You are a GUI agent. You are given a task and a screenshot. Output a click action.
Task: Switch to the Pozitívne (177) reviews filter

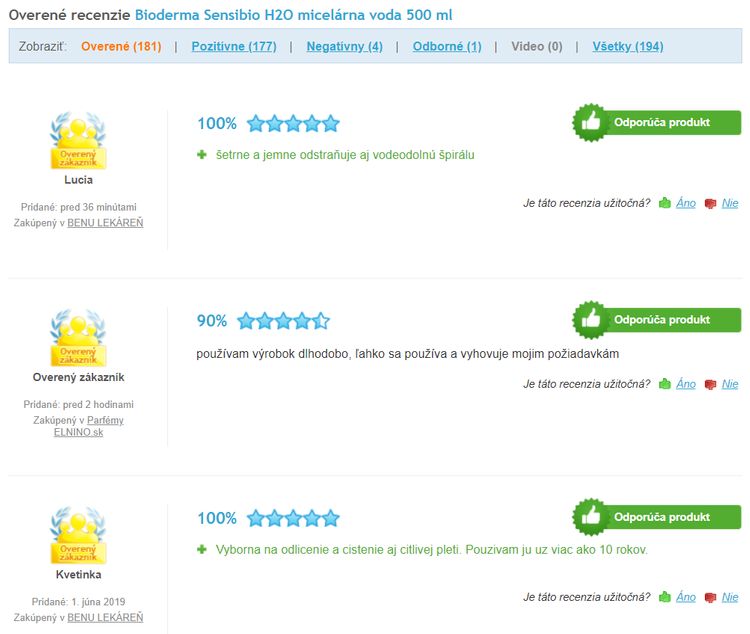pos(234,46)
